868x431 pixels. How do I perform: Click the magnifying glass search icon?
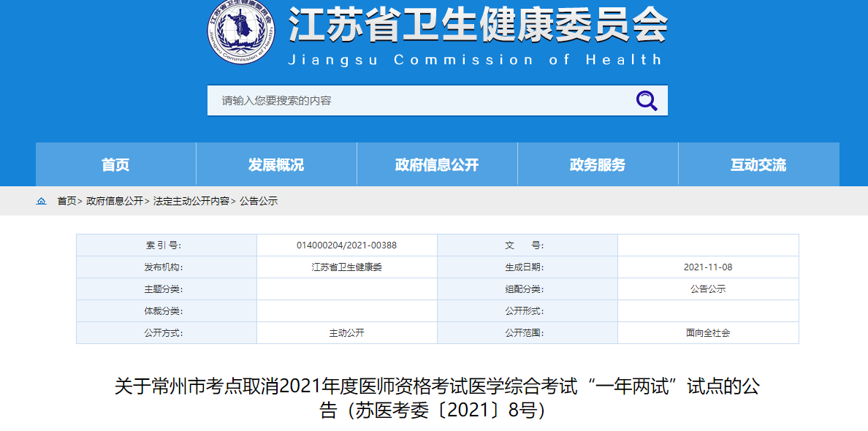(x=646, y=101)
